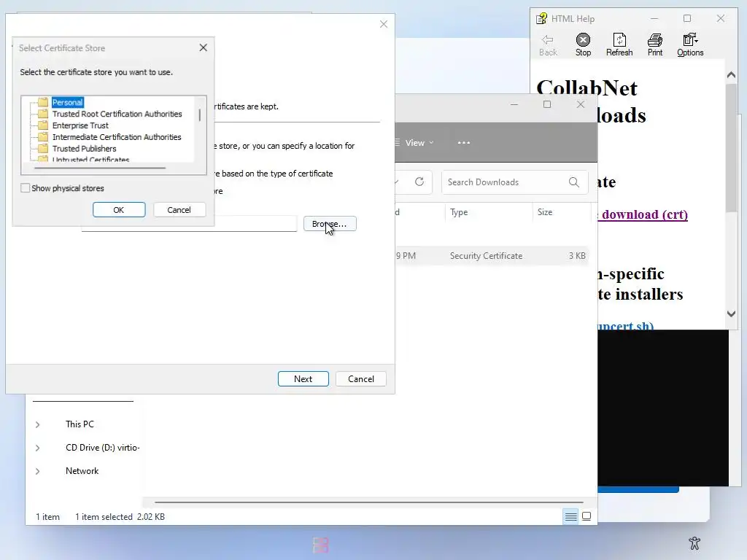
Task: Open the View dropdown in Downloads
Action: (415, 142)
